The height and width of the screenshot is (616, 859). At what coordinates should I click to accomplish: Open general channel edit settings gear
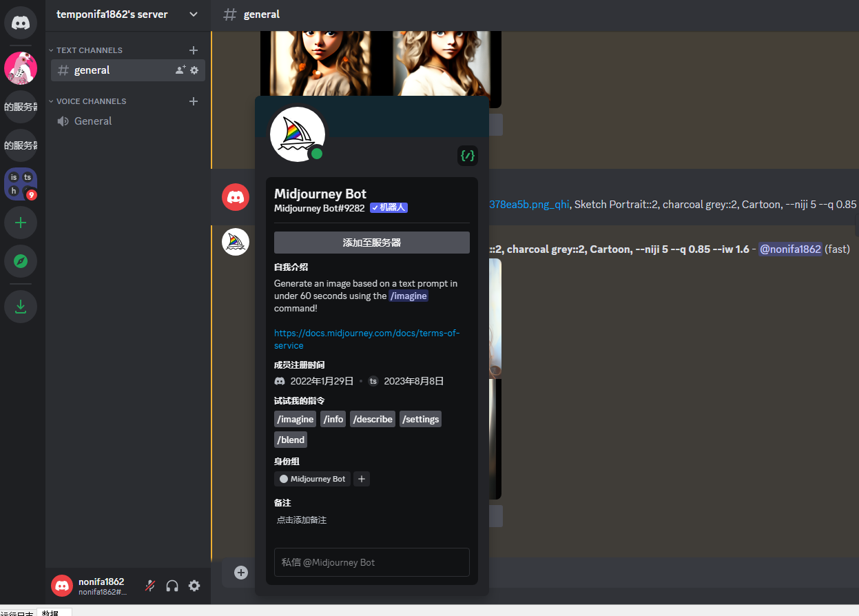pyautogui.click(x=194, y=70)
